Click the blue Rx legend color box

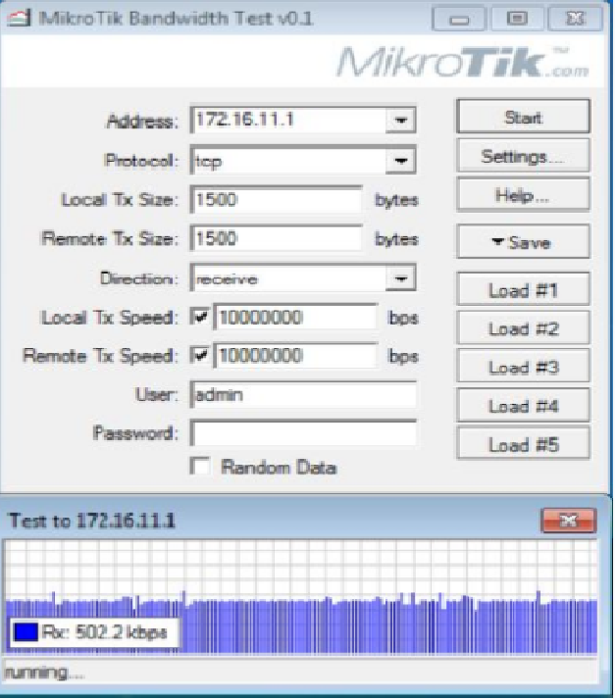click(26, 631)
